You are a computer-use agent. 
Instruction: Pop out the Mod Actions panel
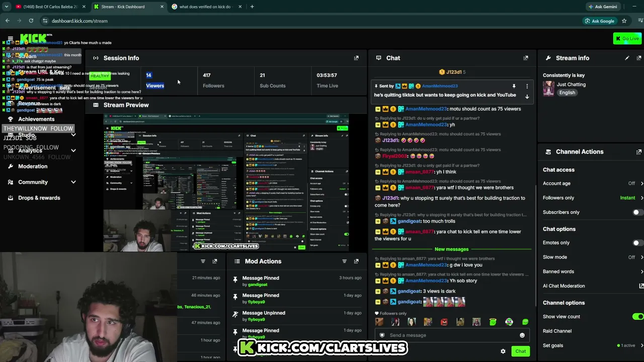point(356,261)
